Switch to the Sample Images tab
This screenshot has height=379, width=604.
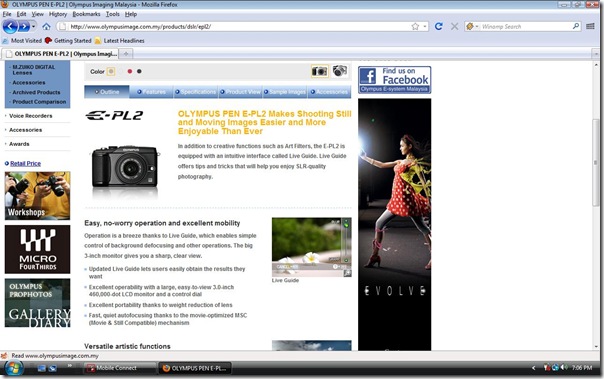pos(285,92)
